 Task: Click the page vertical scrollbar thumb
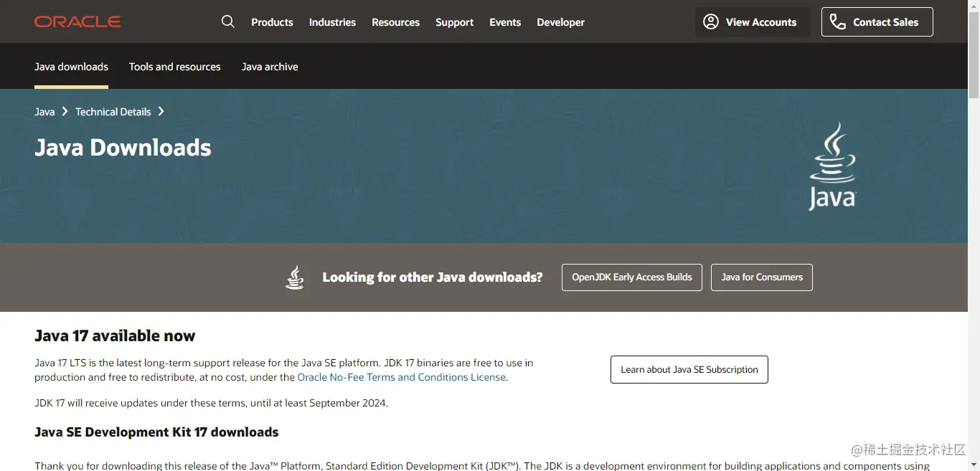[974, 54]
